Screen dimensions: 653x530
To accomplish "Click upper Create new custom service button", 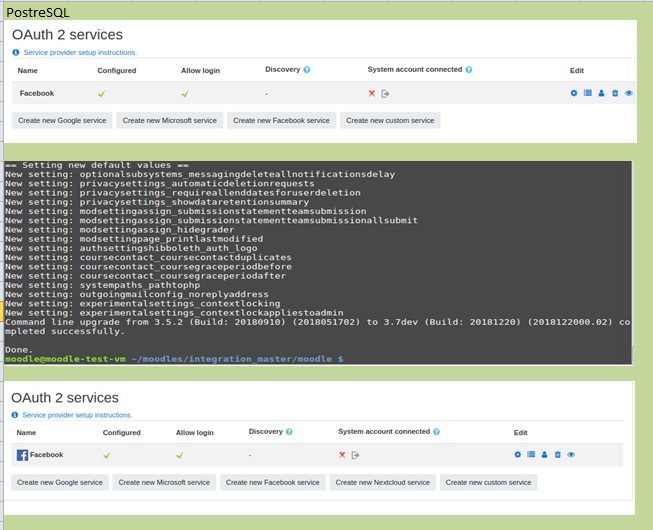I will pyautogui.click(x=390, y=120).
